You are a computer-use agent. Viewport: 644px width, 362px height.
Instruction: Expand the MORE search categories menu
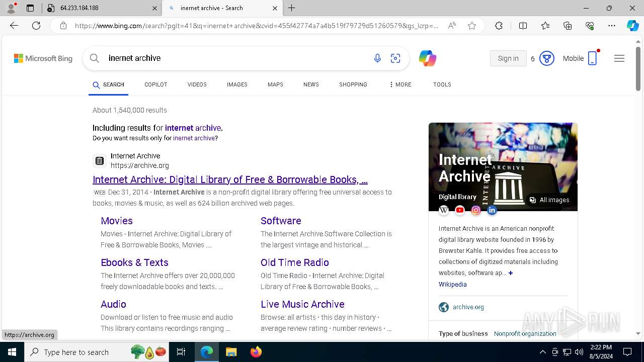400,84
